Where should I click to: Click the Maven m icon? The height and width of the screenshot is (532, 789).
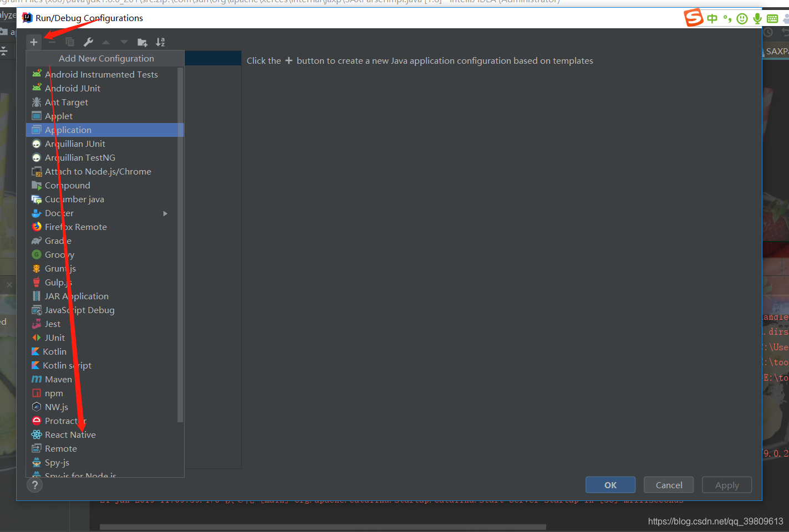37,379
